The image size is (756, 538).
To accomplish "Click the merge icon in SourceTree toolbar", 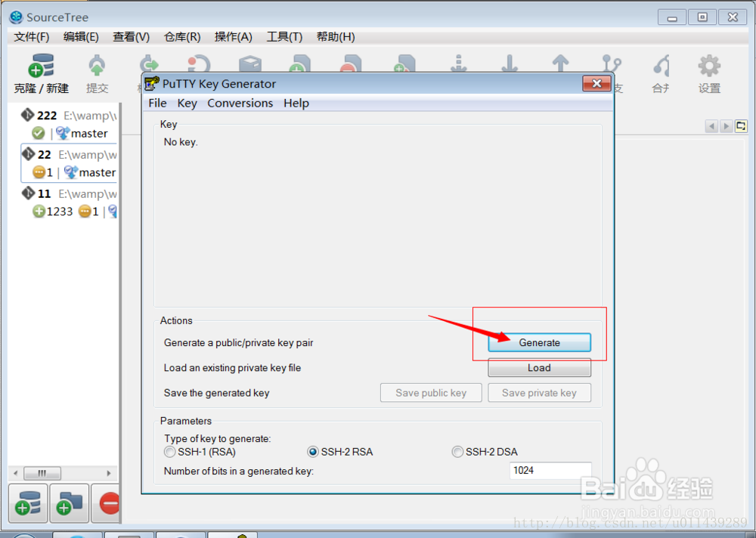I will [x=661, y=66].
